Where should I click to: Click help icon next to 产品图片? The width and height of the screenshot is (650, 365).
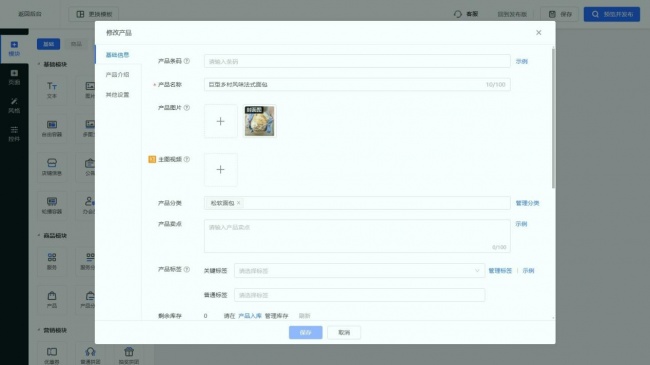pyautogui.click(x=187, y=108)
